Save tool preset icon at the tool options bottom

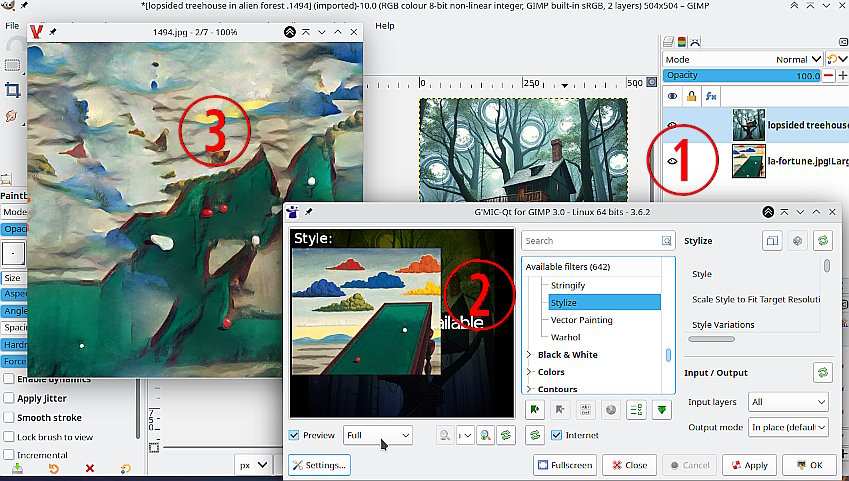pos(17,469)
